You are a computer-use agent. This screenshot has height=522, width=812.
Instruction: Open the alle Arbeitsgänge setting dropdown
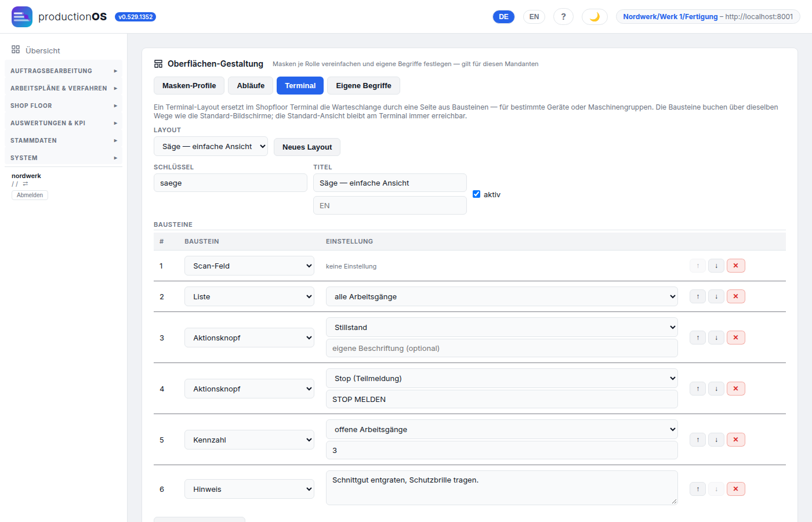[x=502, y=296]
